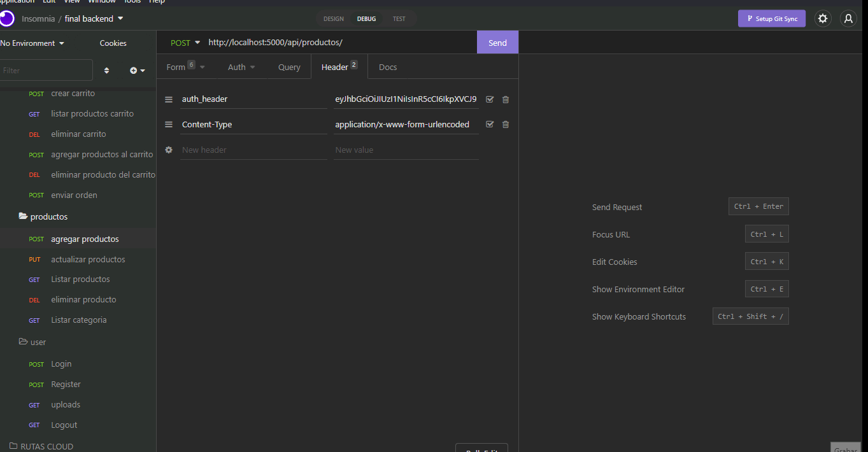This screenshot has width=868, height=452.
Task: Click the Send button
Action: pyautogui.click(x=497, y=42)
